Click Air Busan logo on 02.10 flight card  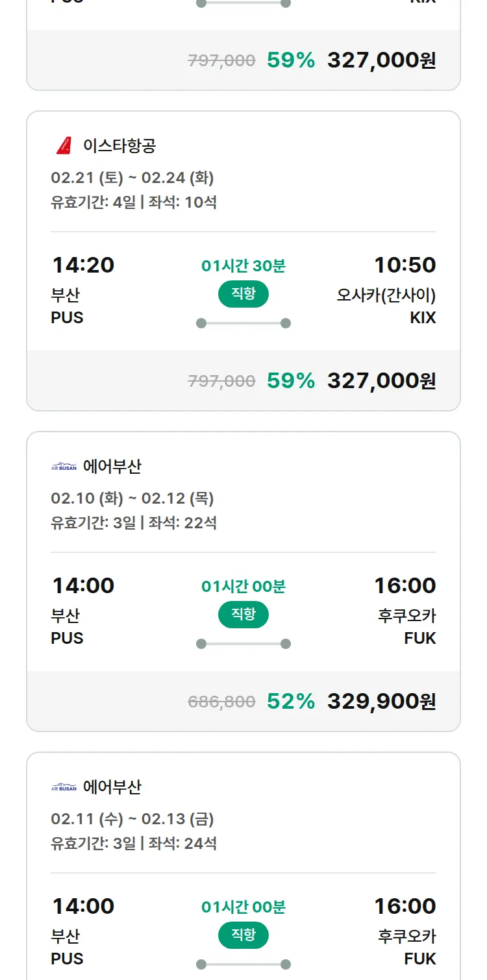[64, 467]
